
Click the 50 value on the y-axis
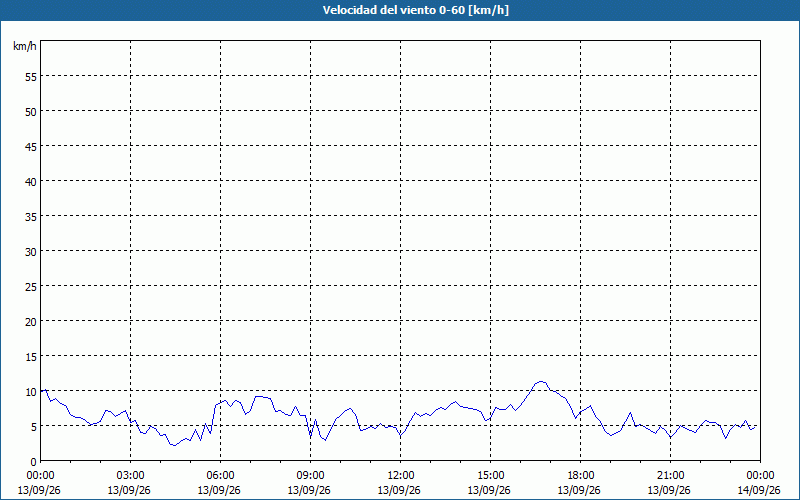31,112
